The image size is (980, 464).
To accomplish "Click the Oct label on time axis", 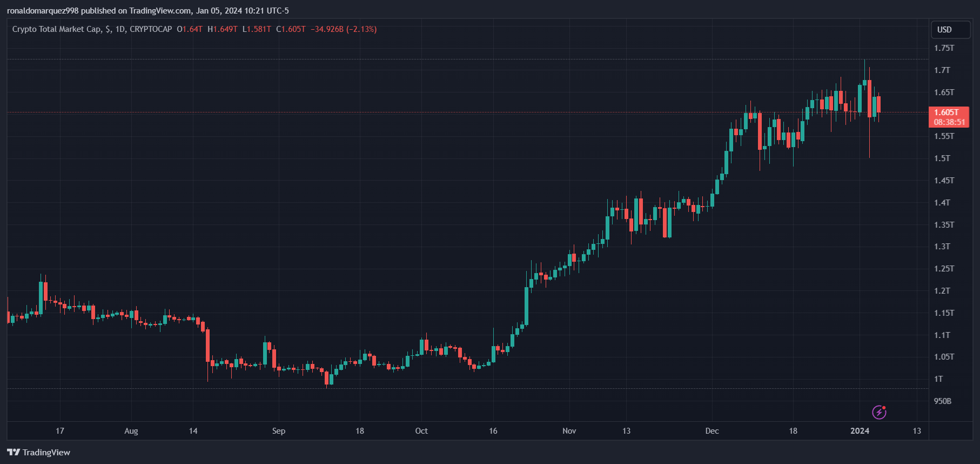I will (421, 431).
